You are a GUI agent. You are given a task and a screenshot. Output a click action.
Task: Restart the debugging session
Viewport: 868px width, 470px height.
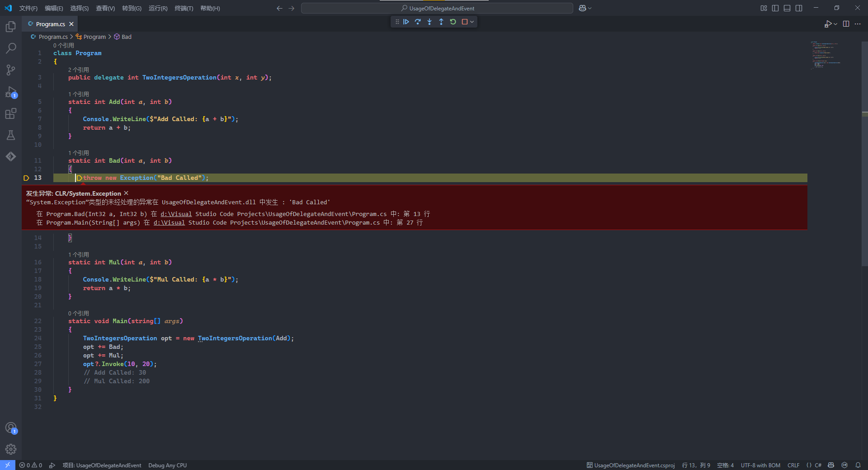[453, 22]
